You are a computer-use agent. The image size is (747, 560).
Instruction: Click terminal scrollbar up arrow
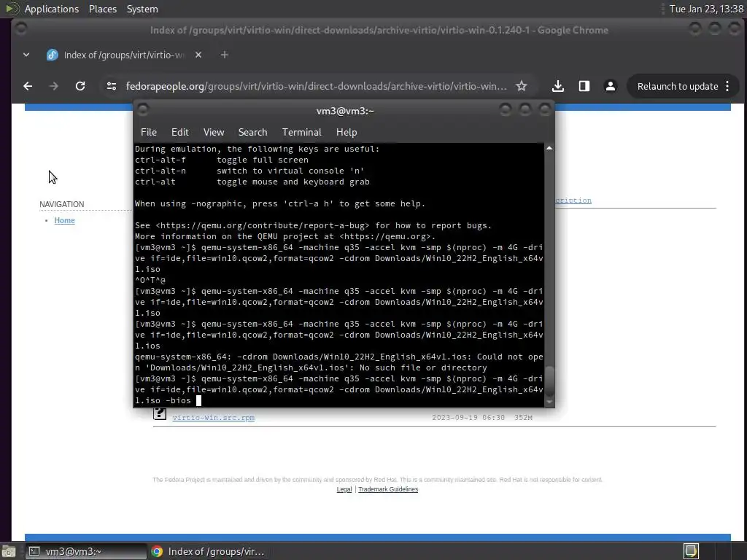(549, 149)
